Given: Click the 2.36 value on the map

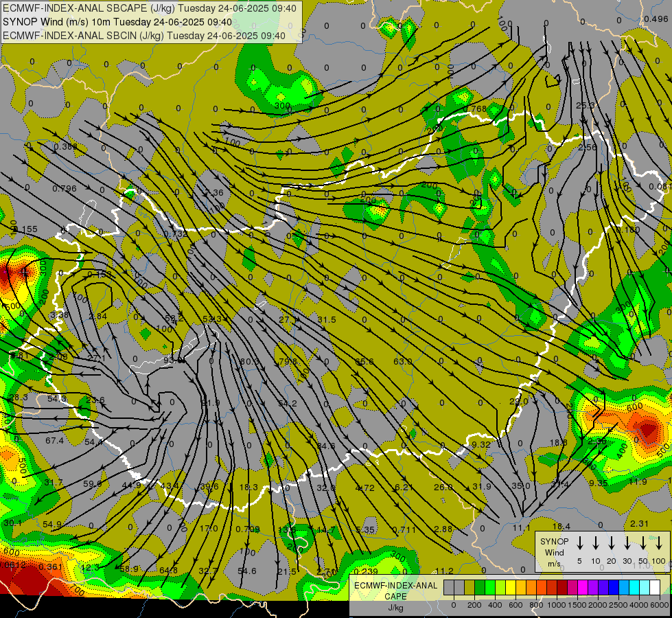Looking at the screenshot, I should pos(596,442).
